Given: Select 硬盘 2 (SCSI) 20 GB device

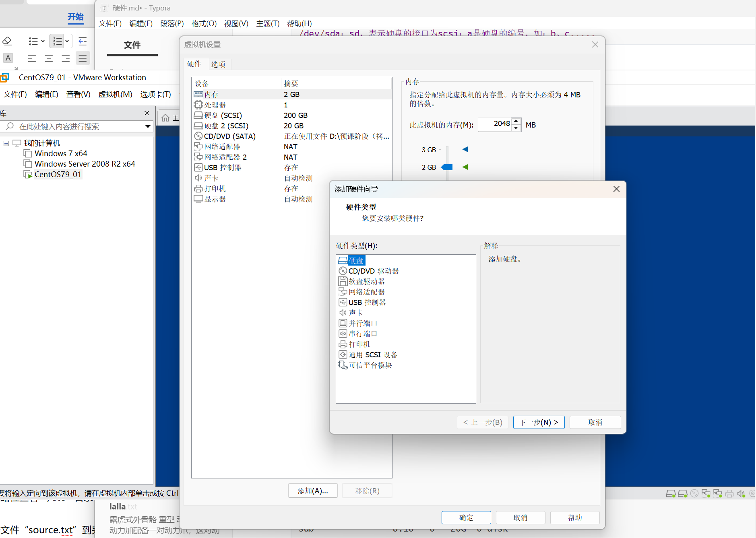Looking at the screenshot, I should [x=292, y=126].
